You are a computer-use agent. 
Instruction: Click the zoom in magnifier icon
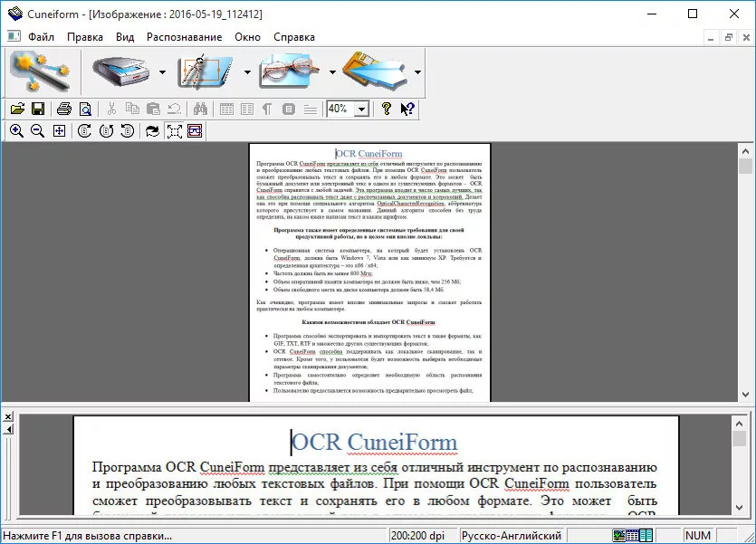16,131
